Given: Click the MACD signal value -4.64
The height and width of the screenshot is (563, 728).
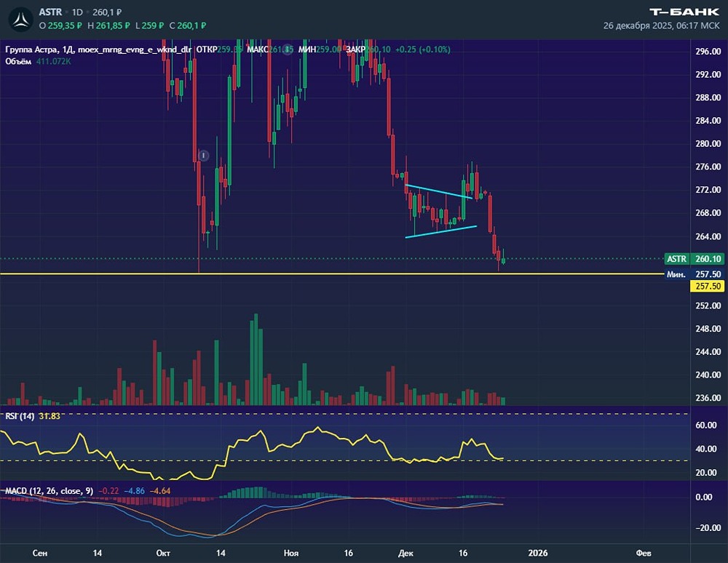Looking at the screenshot, I should pos(159,491).
